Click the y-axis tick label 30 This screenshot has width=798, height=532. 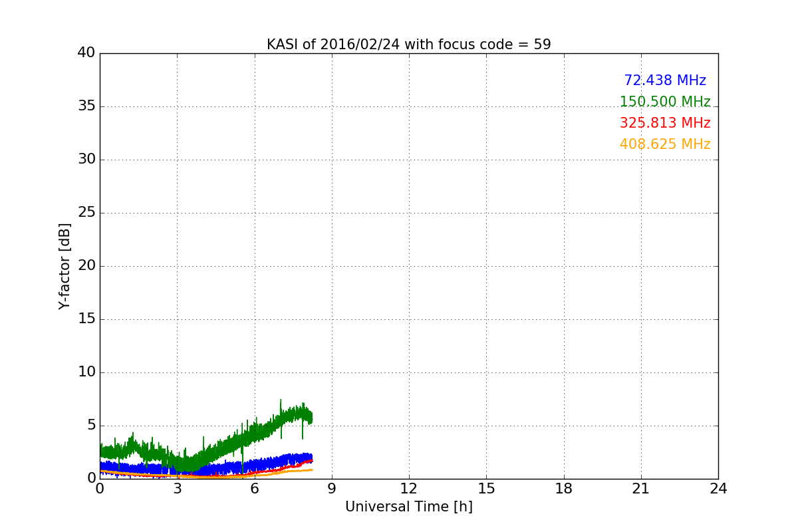[x=86, y=159]
